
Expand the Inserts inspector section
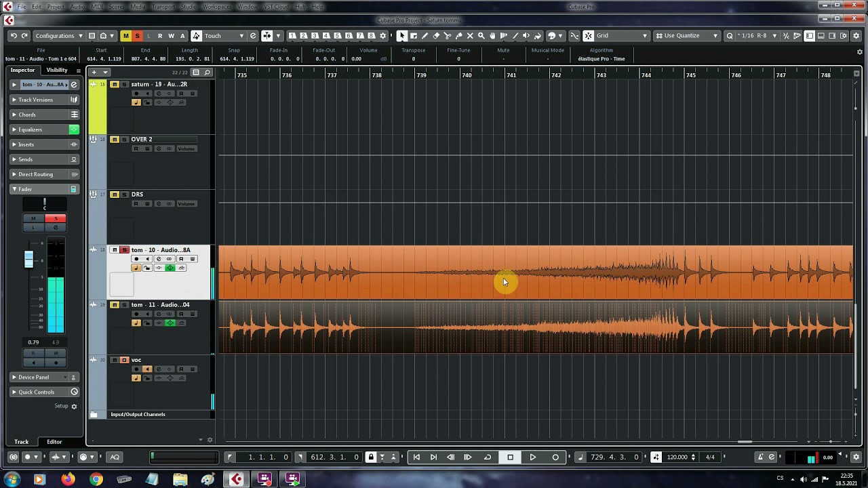coord(45,144)
